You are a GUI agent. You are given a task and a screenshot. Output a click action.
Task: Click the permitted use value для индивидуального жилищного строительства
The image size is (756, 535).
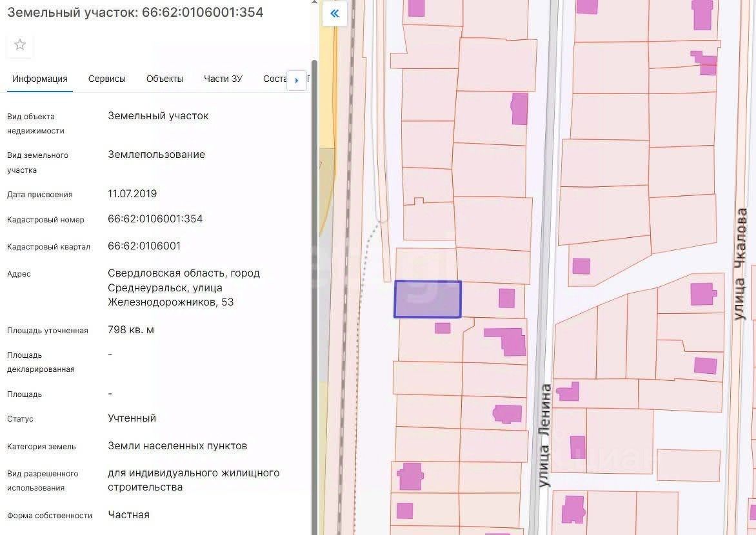click(x=194, y=480)
